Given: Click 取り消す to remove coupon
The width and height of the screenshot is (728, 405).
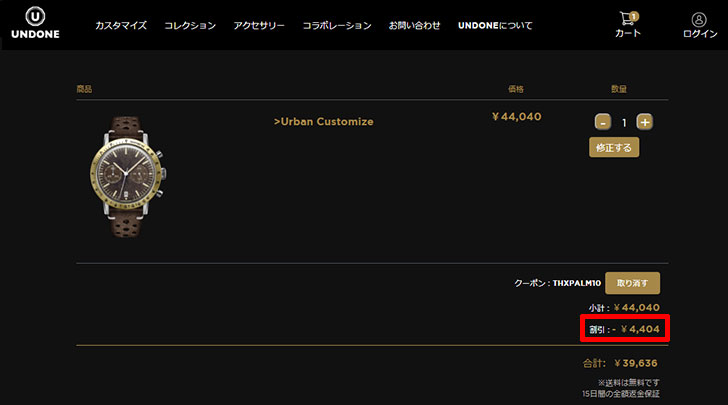Looking at the screenshot, I should coord(632,283).
